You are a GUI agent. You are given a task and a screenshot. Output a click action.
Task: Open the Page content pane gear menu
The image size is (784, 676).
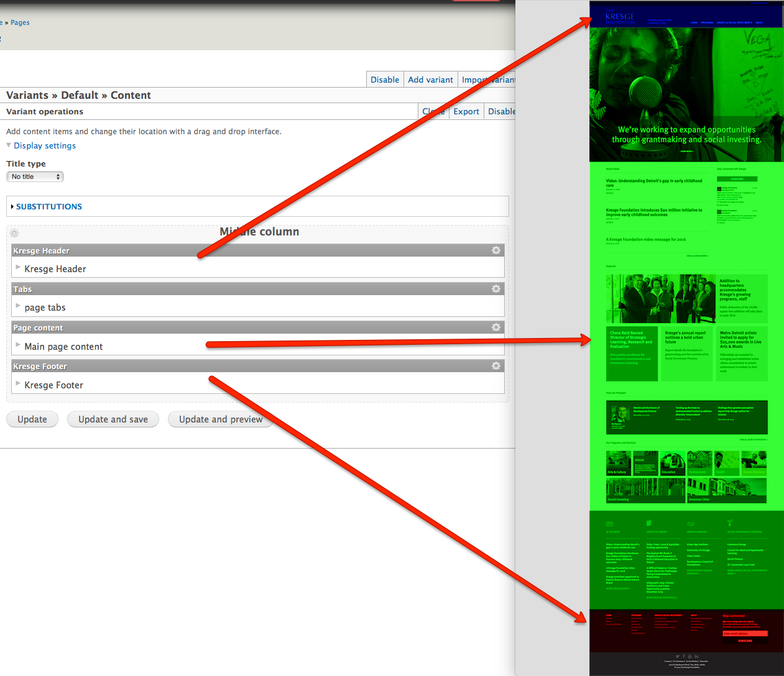(x=496, y=327)
